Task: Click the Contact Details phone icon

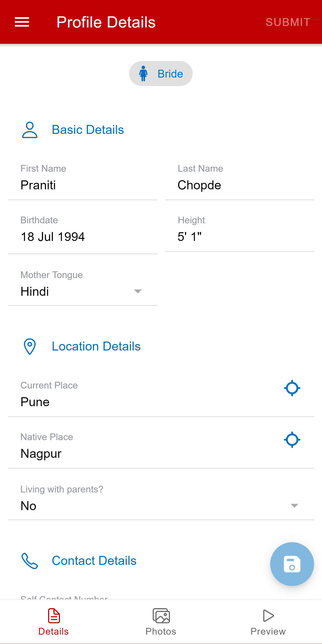Action: click(30, 561)
